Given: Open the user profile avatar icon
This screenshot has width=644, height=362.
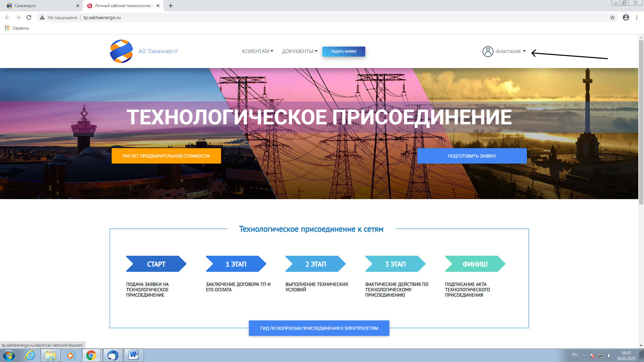Looking at the screenshot, I should coord(488,51).
